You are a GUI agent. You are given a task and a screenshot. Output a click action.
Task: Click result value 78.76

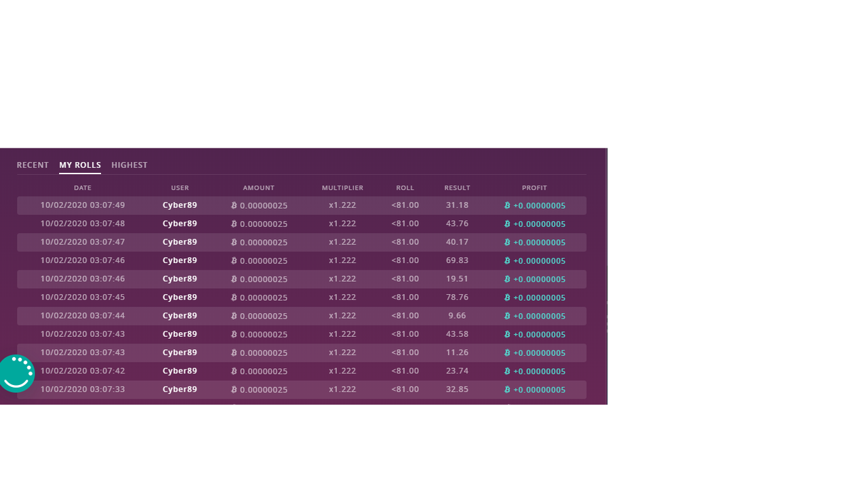pos(457,297)
